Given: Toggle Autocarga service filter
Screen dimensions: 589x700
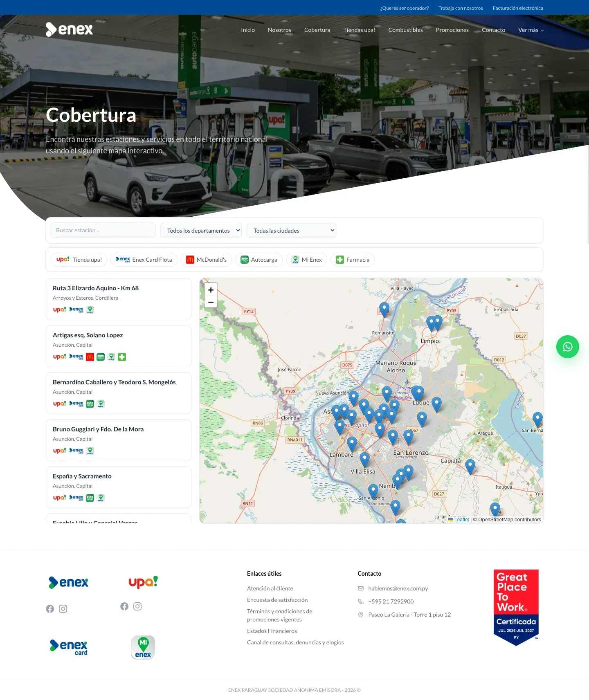Looking at the screenshot, I should pos(259,260).
